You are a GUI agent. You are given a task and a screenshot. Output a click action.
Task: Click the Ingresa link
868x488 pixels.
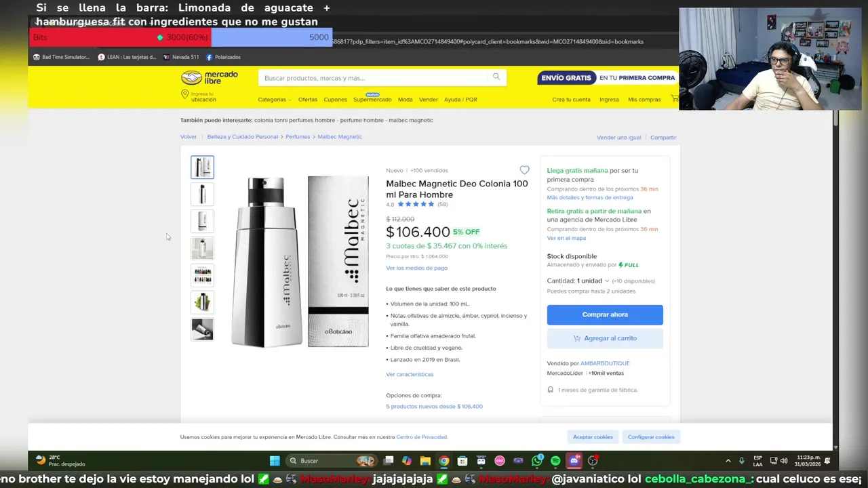point(609,100)
